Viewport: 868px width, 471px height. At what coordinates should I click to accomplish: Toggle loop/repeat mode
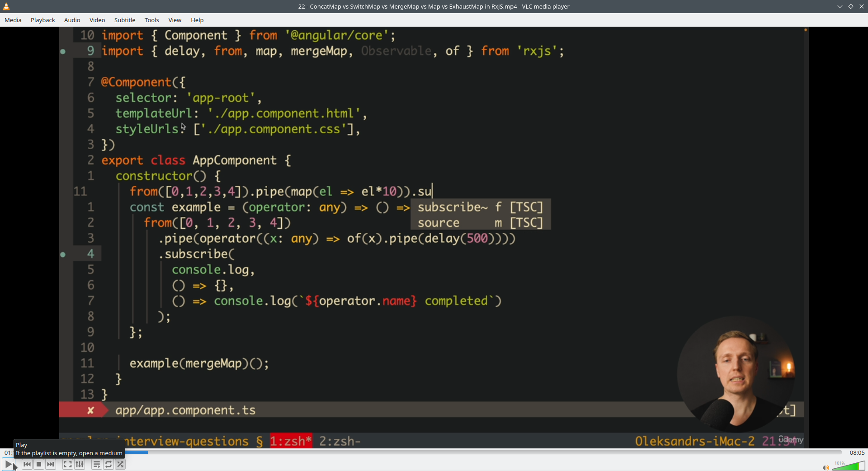108,464
